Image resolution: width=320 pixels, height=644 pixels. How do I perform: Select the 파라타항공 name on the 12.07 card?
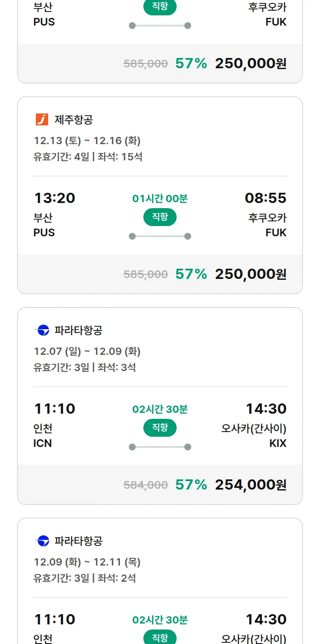click(79, 331)
